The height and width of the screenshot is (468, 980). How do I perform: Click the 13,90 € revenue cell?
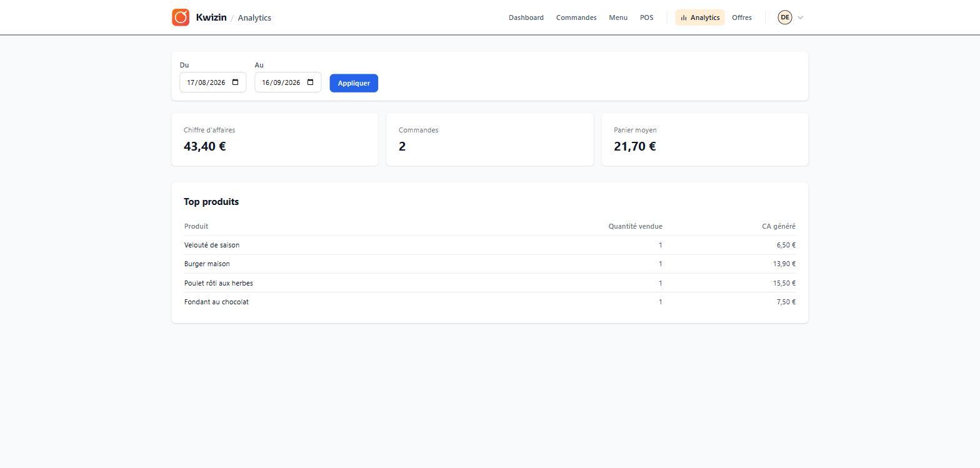click(784, 264)
